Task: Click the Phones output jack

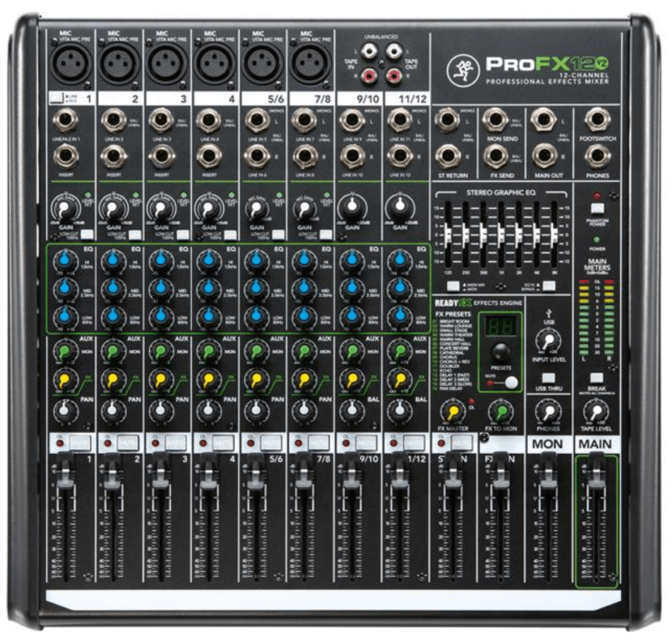Action: 597,156
